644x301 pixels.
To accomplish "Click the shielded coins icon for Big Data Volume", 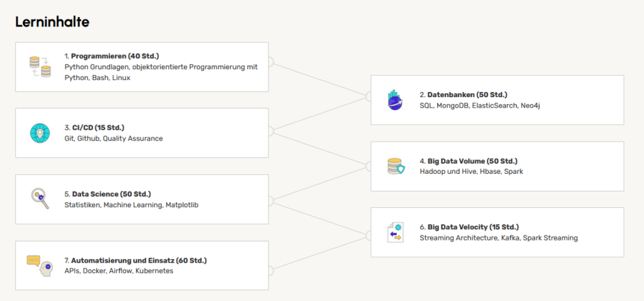I will click(396, 166).
